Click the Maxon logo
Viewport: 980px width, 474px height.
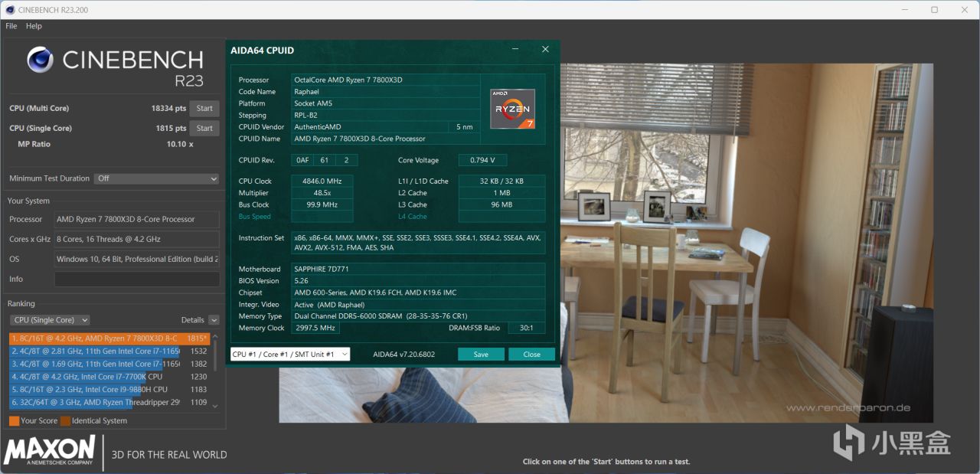(x=50, y=451)
